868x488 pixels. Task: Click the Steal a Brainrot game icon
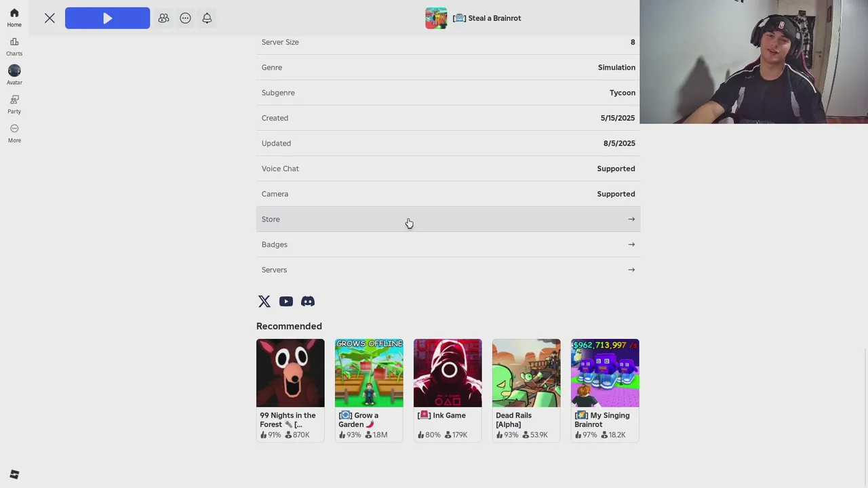tap(436, 18)
